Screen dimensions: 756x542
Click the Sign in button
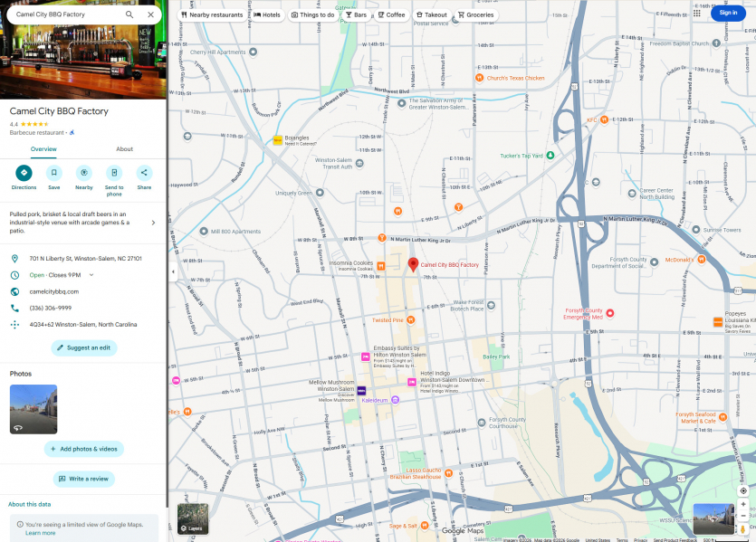pyautogui.click(x=728, y=13)
